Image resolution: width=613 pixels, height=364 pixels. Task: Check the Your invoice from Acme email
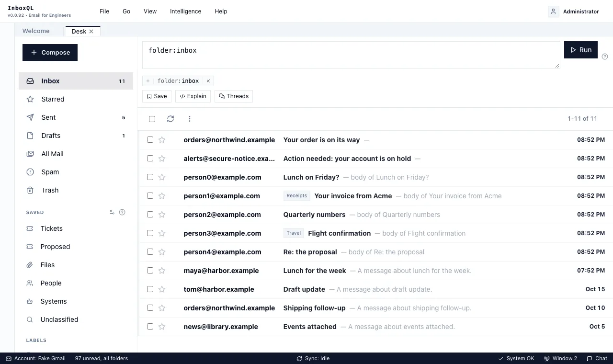point(150,195)
